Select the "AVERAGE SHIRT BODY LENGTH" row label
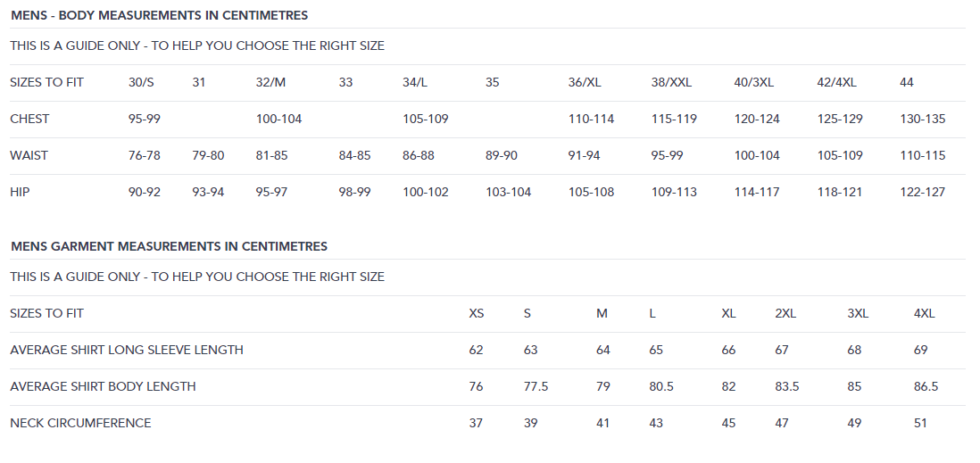The height and width of the screenshot is (463, 980). [103, 386]
